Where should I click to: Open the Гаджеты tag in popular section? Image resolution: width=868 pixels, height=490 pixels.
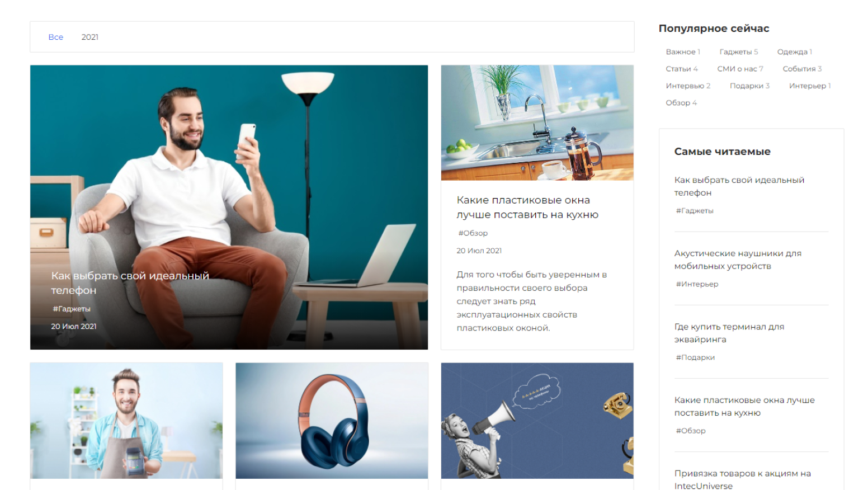point(738,51)
